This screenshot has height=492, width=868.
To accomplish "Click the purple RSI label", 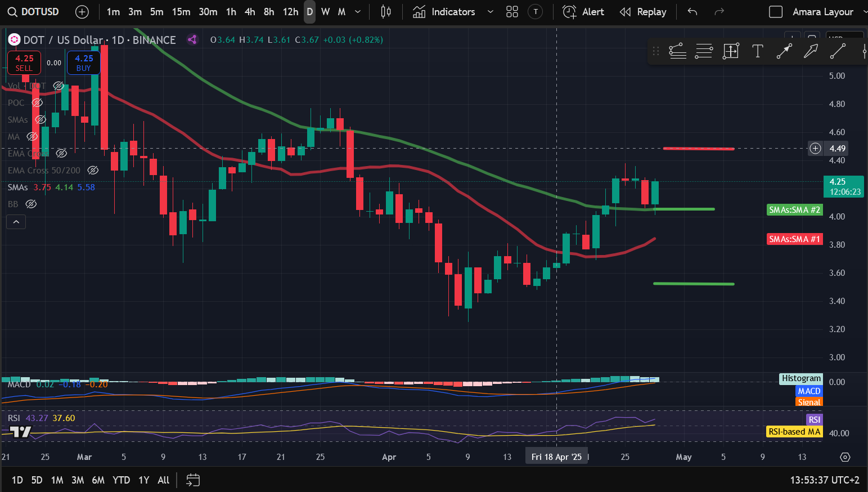I will (x=814, y=420).
